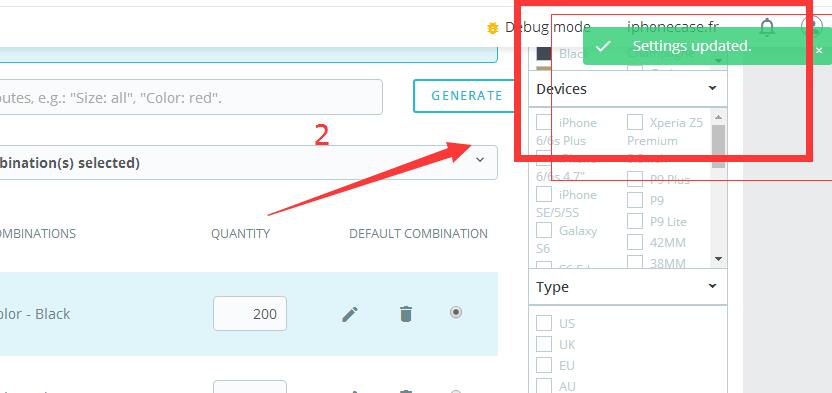The image size is (832, 393).
Task: Click the Devices list scrollbar down arrow
Action: point(718,259)
